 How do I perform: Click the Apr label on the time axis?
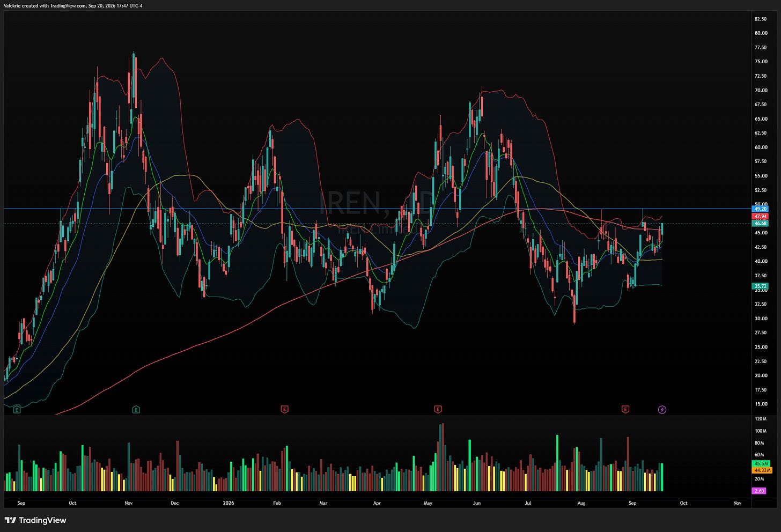click(x=377, y=503)
